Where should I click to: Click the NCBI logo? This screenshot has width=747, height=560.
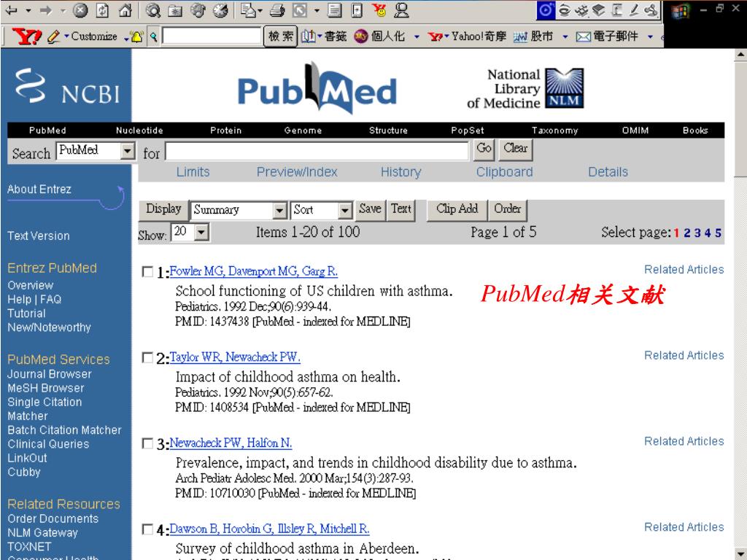[68, 87]
